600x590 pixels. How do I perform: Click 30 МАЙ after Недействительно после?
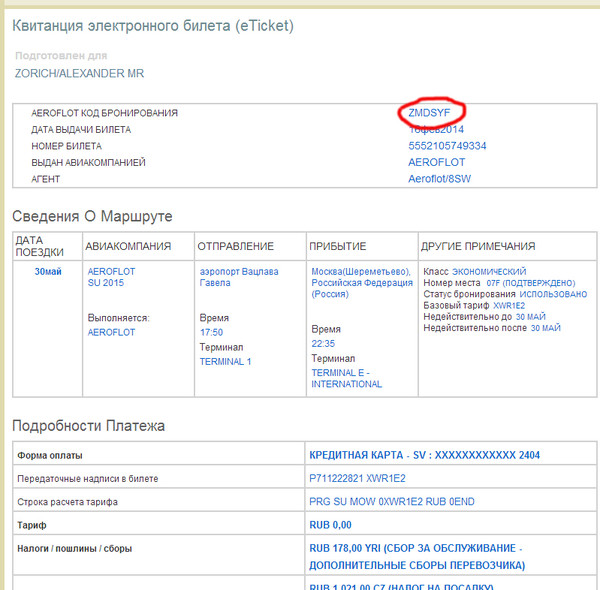click(x=546, y=328)
